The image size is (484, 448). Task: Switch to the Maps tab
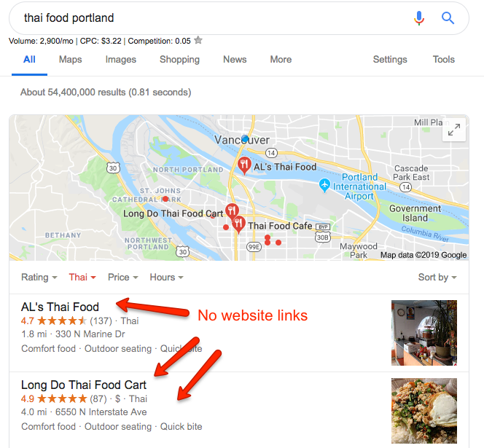(x=71, y=59)
